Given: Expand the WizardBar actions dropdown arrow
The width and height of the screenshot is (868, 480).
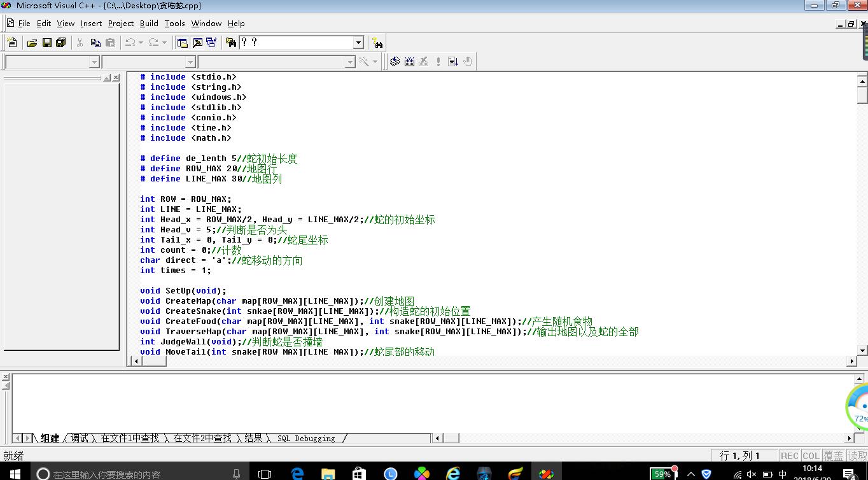Looking at the screenshot, I should coord(375,62).
